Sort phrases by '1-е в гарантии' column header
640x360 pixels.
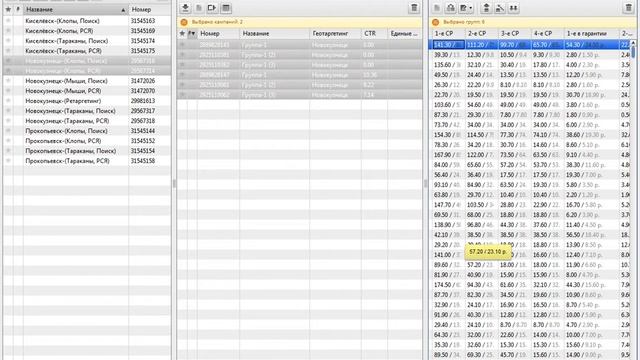pyautogui.click(x=591, y=33)
